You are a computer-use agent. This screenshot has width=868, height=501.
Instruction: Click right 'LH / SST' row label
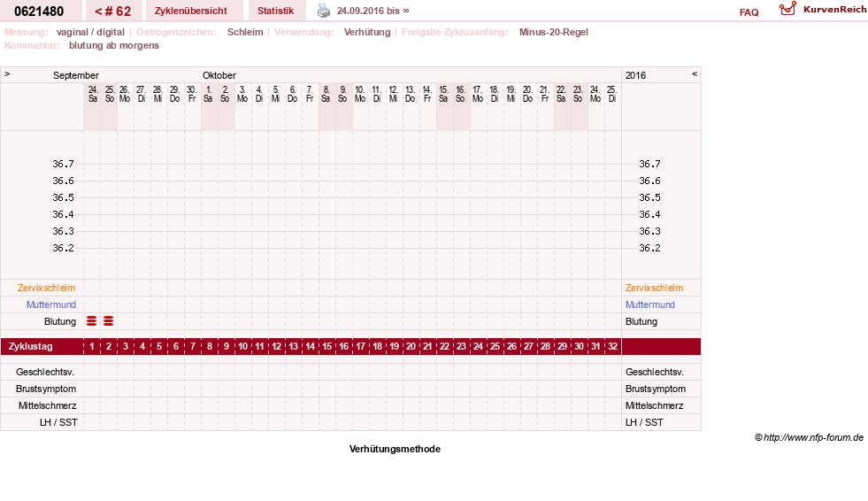(x=644, y=422)
